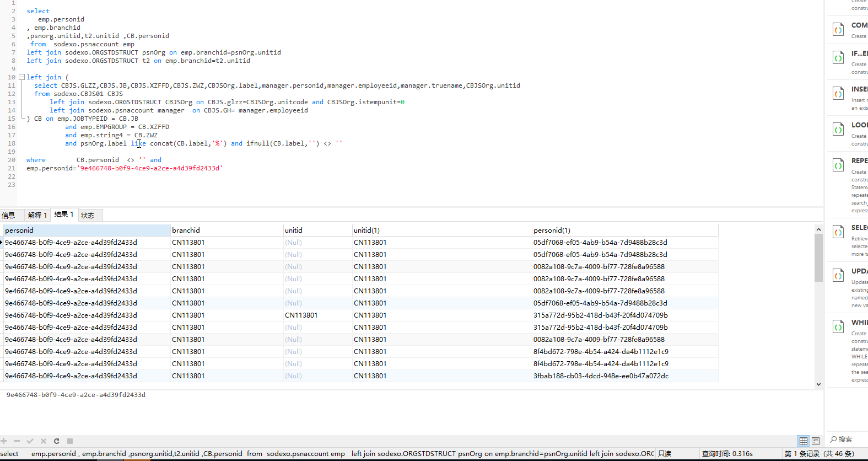
Task: Click the add record plus icon
Action: [4, 441]
